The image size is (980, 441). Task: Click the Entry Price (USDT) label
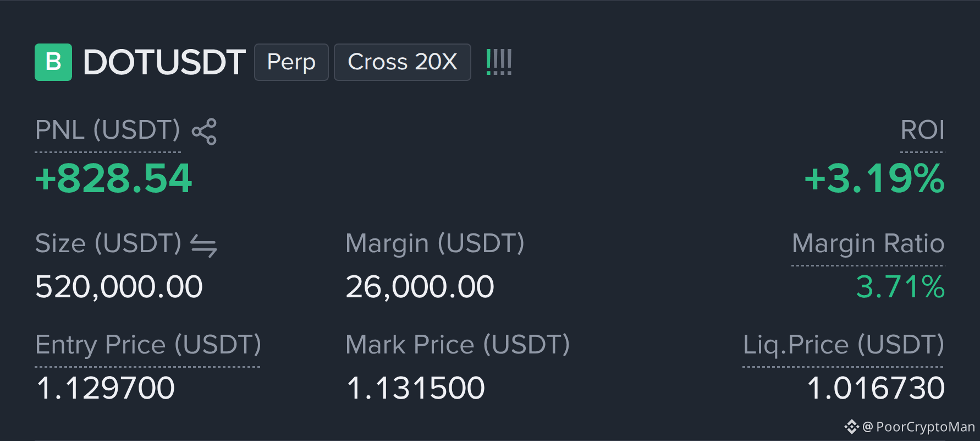click(148, 345)
